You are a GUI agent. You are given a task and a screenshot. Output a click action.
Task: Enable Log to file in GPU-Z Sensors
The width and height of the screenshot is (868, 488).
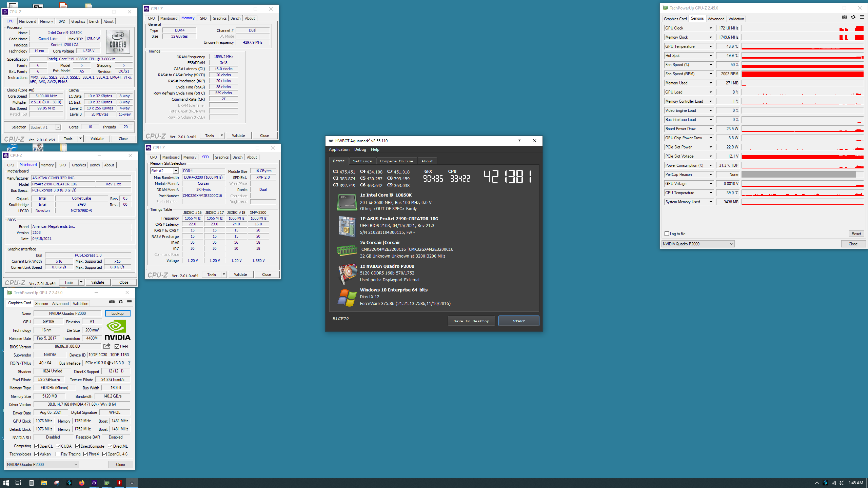667,234
